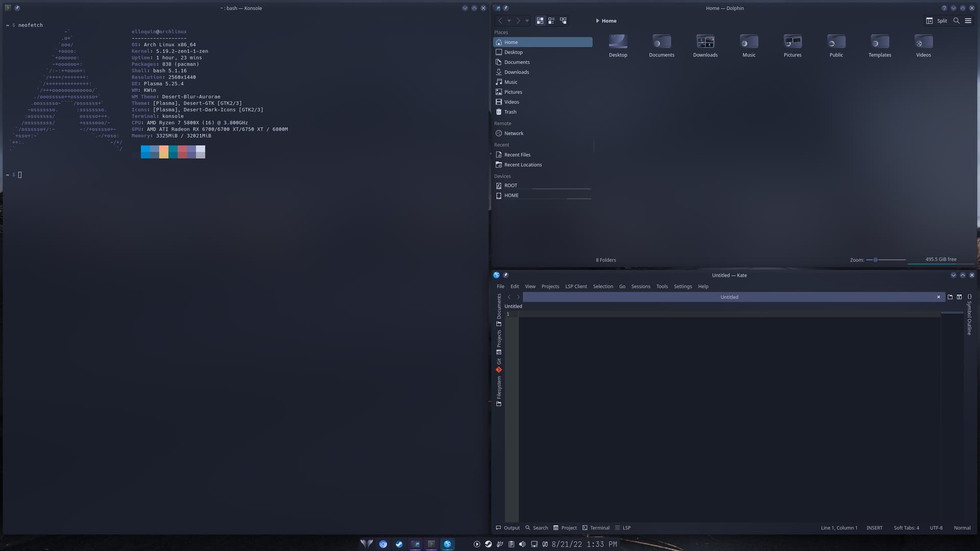Open the Dolphin search tool
This screenshot has height=551, width=980.
pos(957,20)
